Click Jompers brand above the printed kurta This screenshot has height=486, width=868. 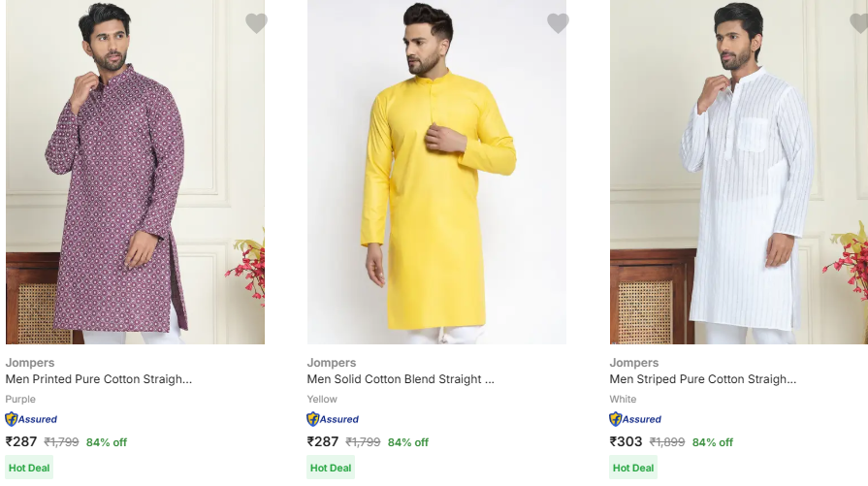pos(30,363)
